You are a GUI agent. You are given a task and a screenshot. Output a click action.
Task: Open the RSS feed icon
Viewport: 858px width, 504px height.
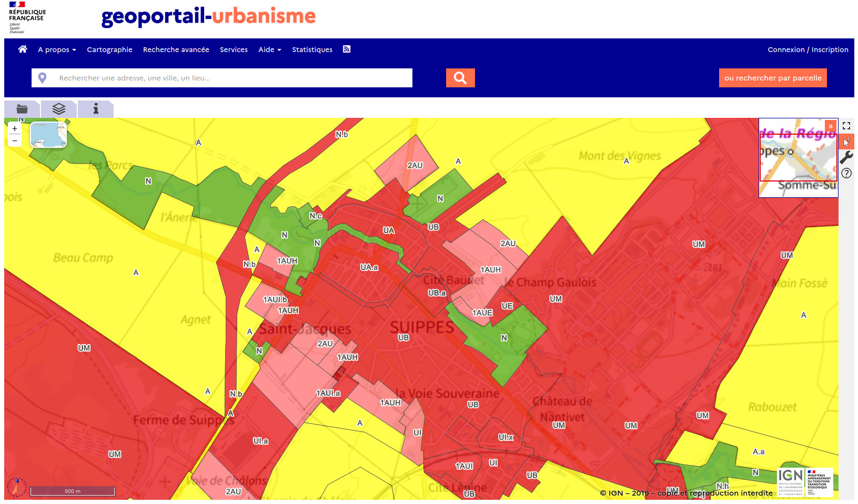pos(347,49)
